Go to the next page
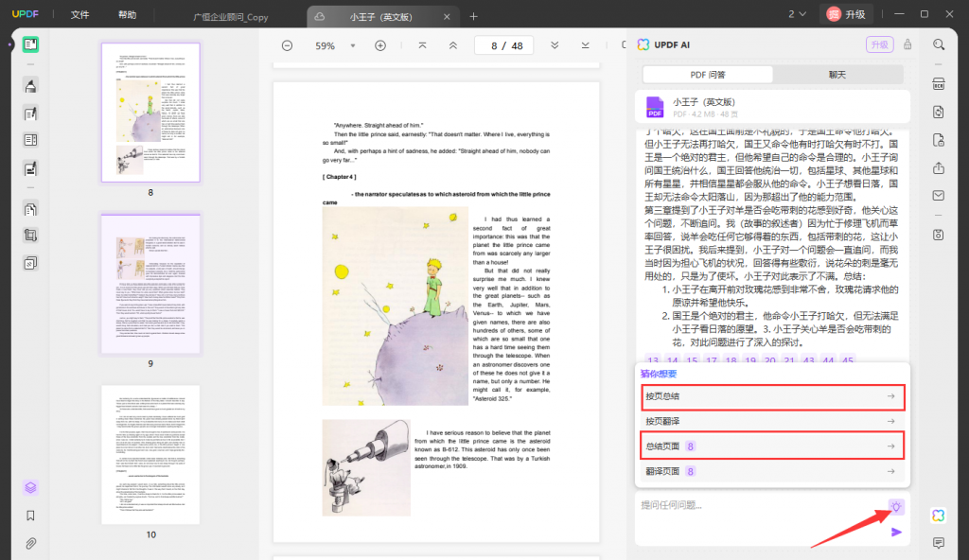The image size is (969, 560). coord(555,45)
